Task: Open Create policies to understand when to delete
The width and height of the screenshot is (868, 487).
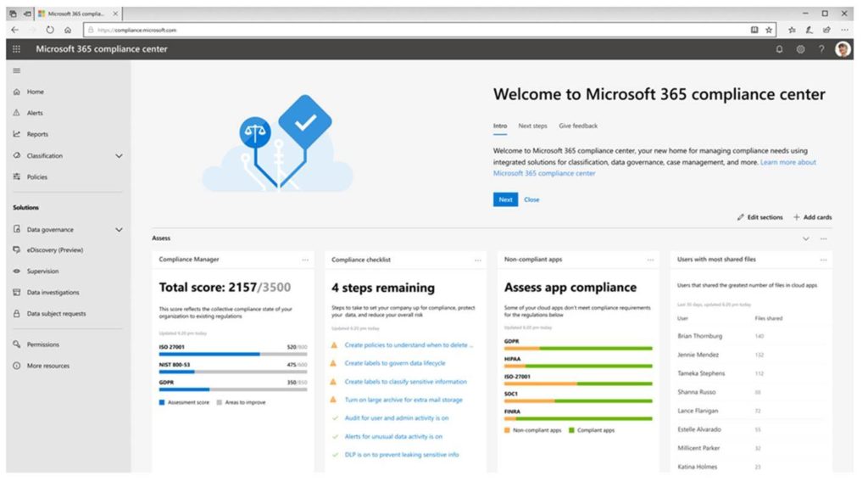Action: (x=409, y=345)
